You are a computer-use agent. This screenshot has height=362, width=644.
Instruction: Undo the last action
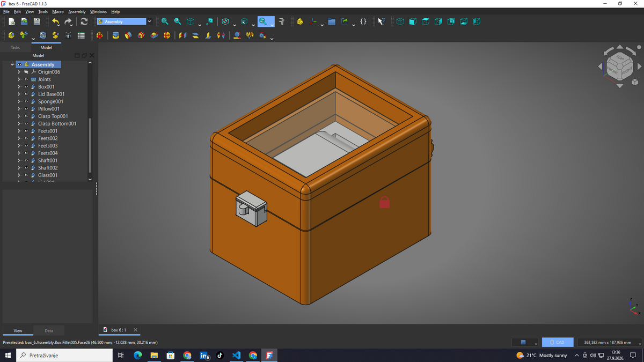(56, 21)
